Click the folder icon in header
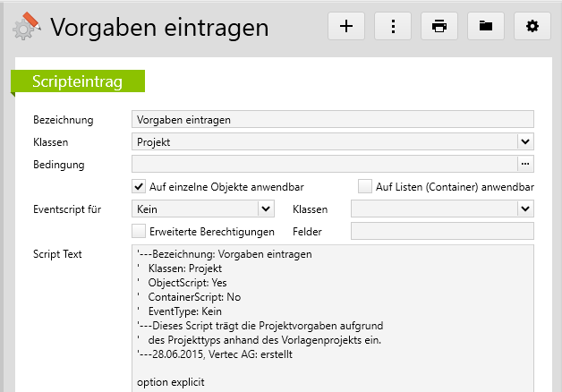This screenshot has width=562, height=392. point(486,26)
